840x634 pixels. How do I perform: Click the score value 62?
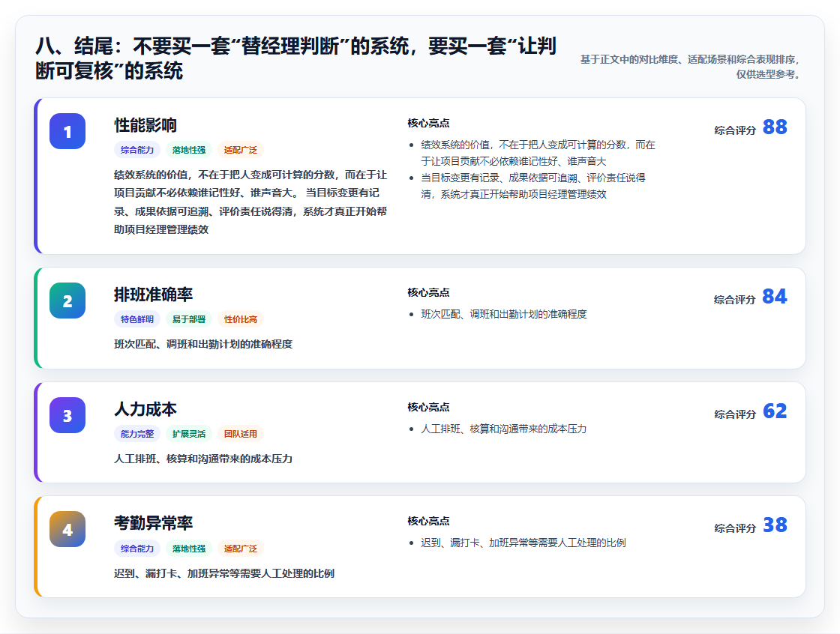pyautogui.click(x=775, y=411)
